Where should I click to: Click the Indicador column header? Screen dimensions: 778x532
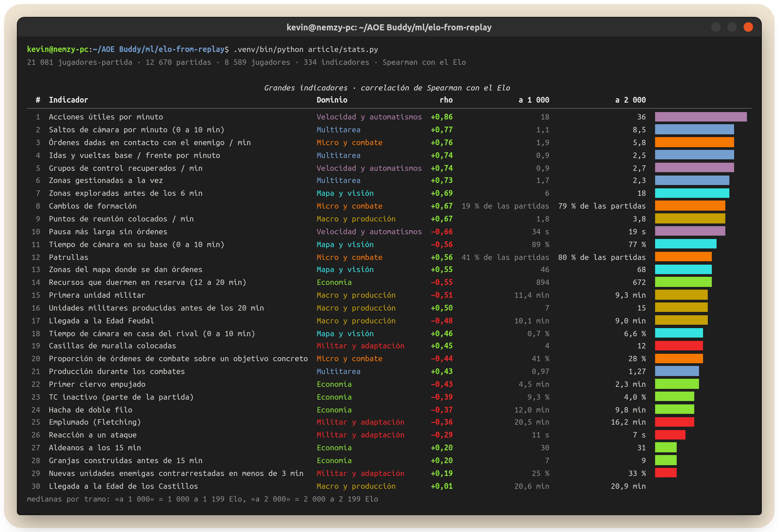coord(69,100)
